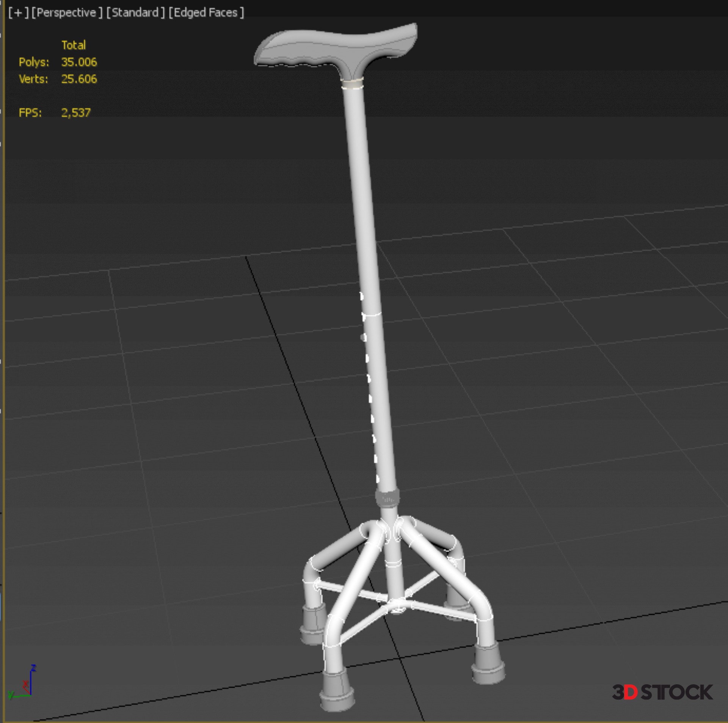Click the FPS readout value
The height and width of the screenshot is (723, 728).
(76, 113)
